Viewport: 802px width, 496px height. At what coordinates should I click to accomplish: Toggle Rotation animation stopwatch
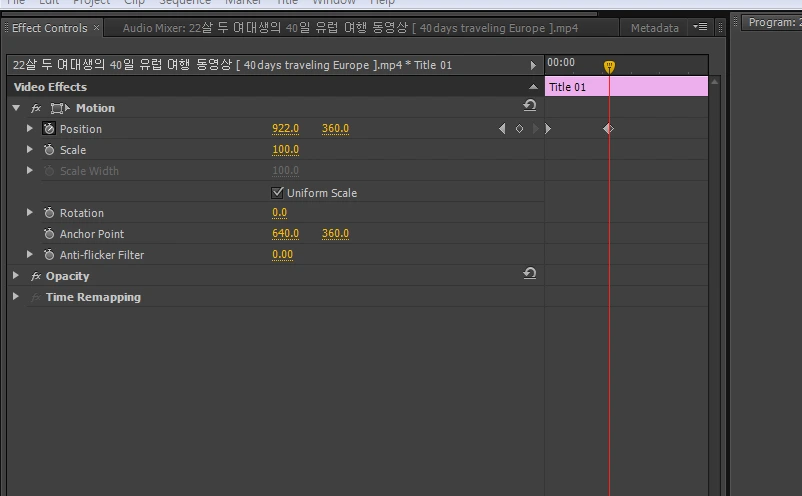click(49, 213)
